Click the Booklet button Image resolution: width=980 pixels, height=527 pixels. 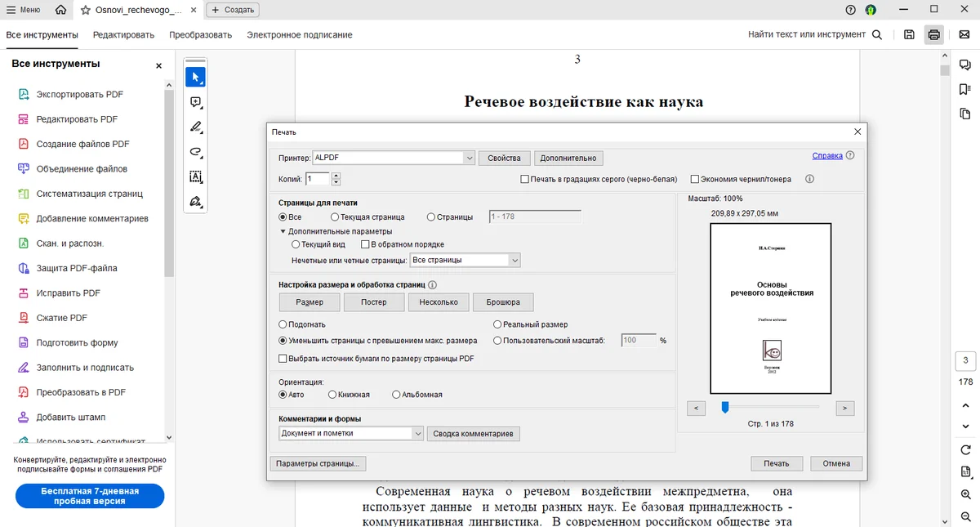503,302
